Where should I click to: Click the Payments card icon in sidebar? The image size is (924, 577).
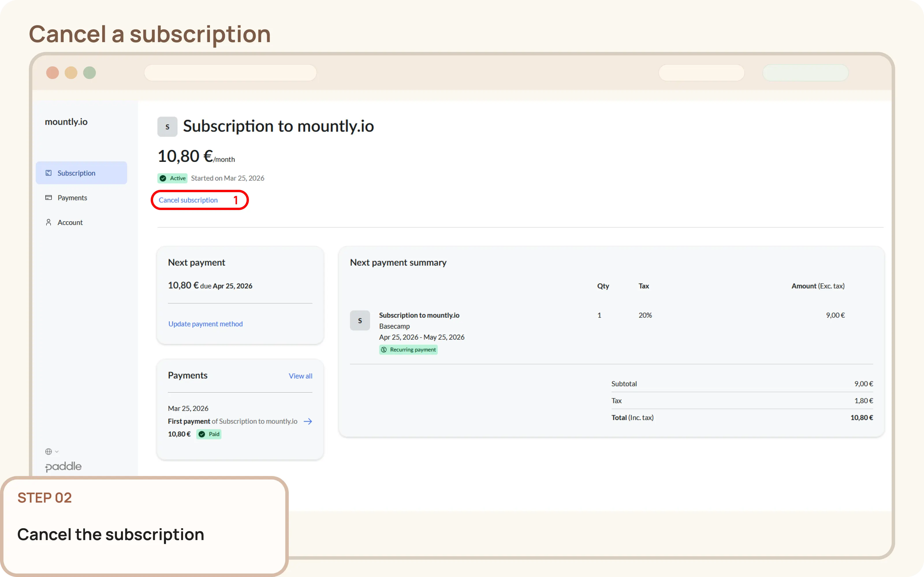[x=49, y=197]
